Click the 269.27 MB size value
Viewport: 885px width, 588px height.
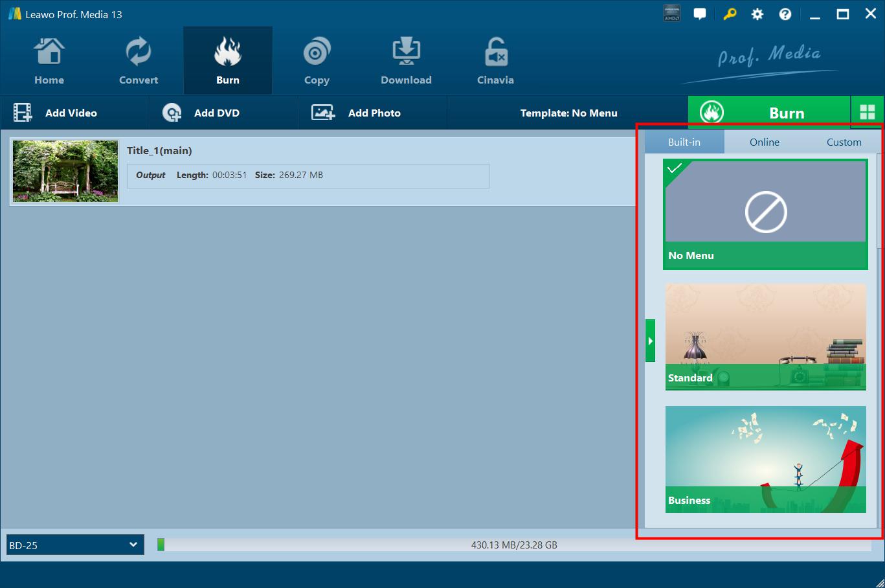pos(300,175)
